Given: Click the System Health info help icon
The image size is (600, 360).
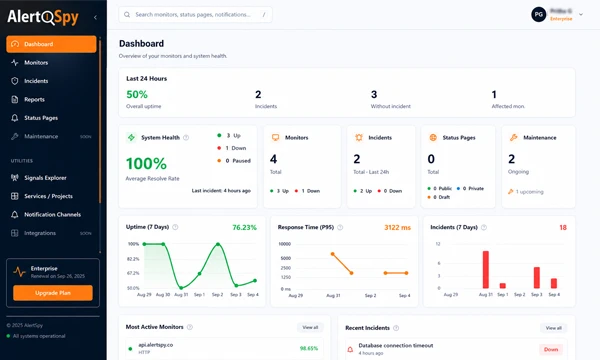Looking at the screenshot, I should [x=186, y=138].
